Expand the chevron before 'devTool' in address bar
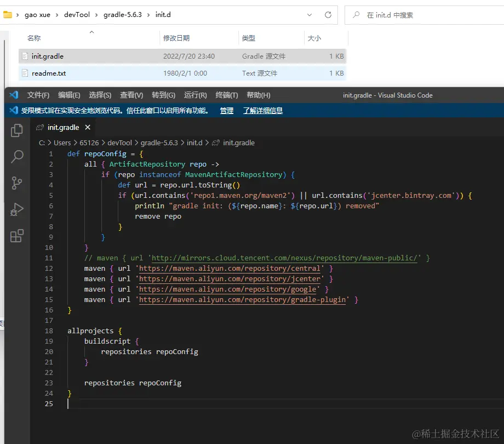The width and height of the screenshot is (504, 444). click(x=57, y=15)
